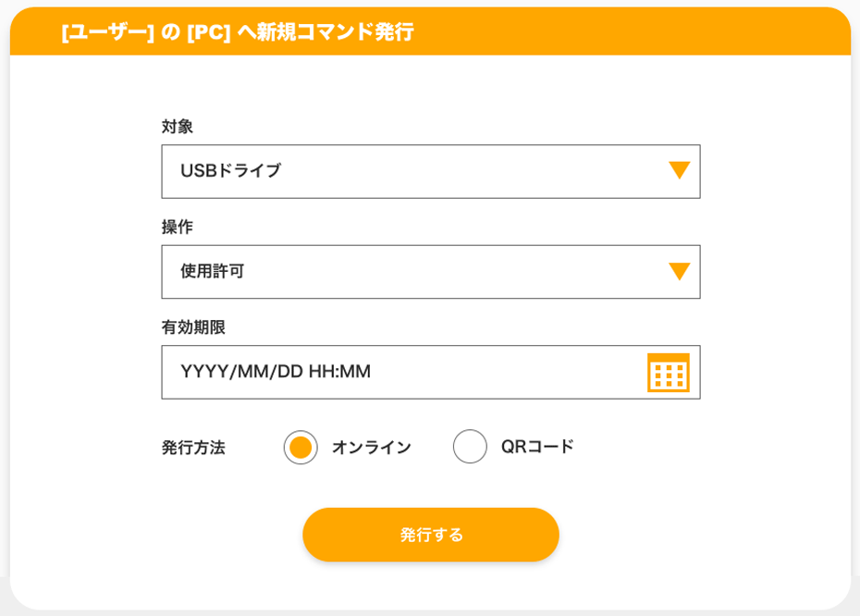Expand the 使用許可 operation dropdown

[430, 272]
